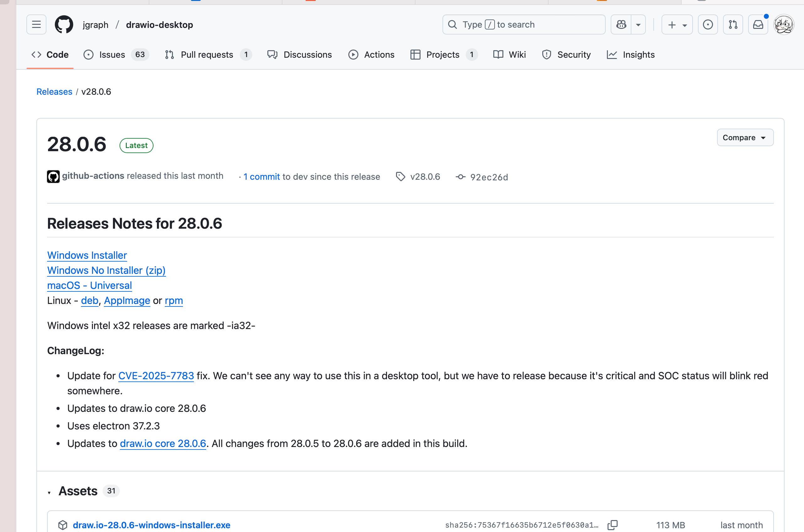
Task: Open the hamburger navigation menu
Action: [x=36, y=24]
